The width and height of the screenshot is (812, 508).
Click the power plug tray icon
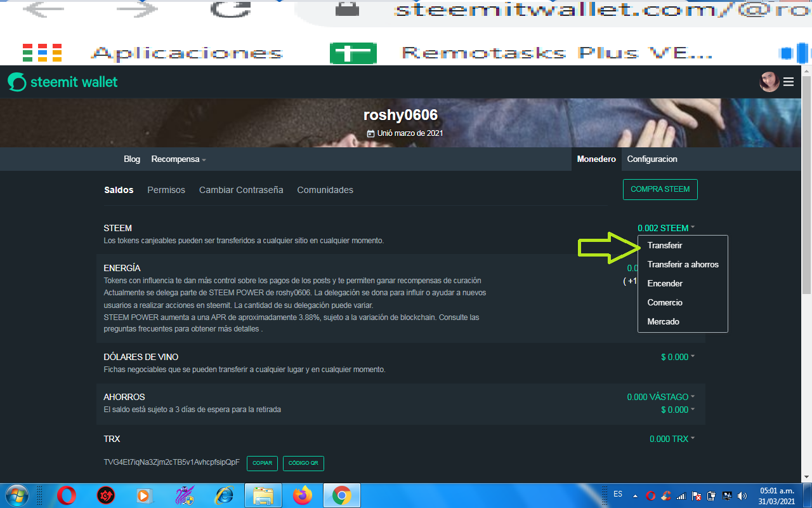[712, 495]
